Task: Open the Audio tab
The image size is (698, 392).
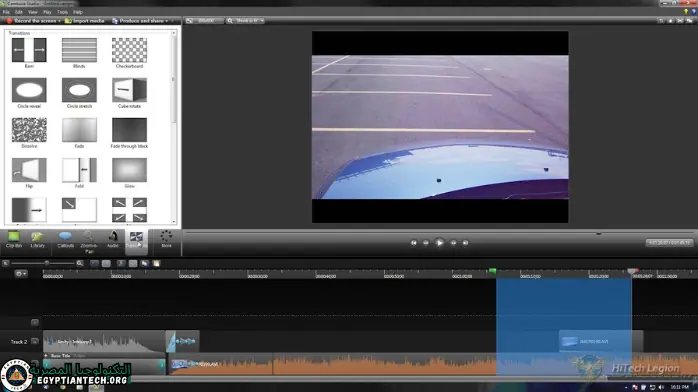Action: [x=113, y=239]
